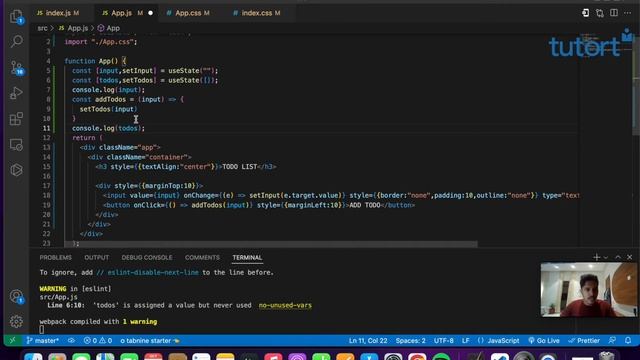The width and height of the screenshot is (640, 360).
Task: Click the Open Changes icon in editor toolbar
Action: pyautogui.click(x=585, y=13)
